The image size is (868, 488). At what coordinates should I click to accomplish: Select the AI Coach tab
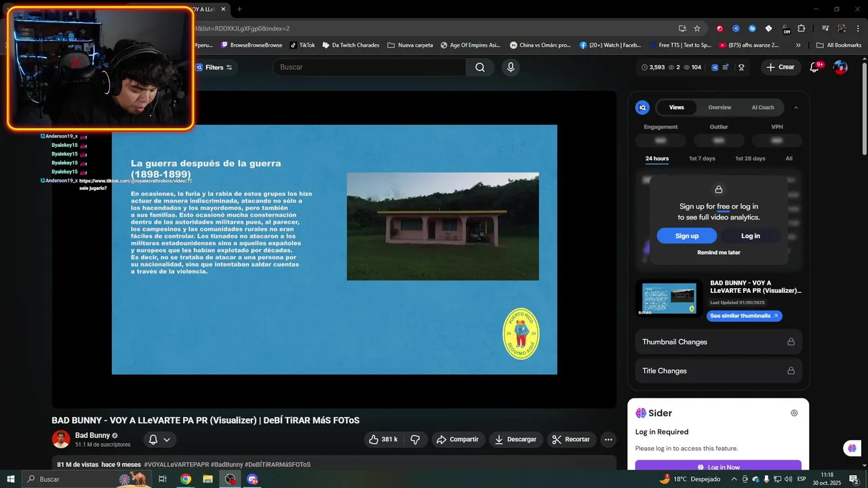point(762,107)
